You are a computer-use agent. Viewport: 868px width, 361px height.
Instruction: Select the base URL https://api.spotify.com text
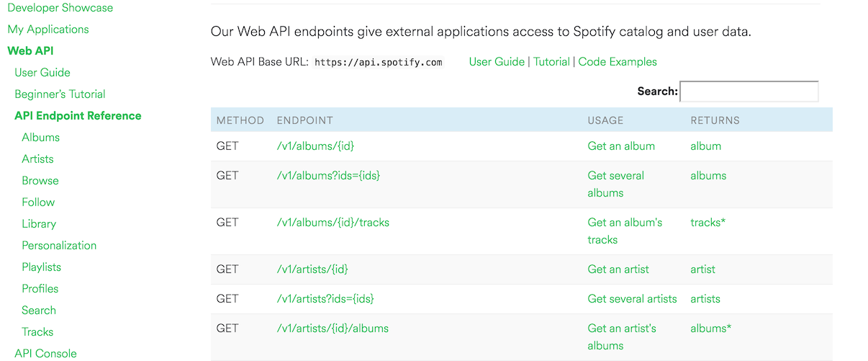point(379,63)
